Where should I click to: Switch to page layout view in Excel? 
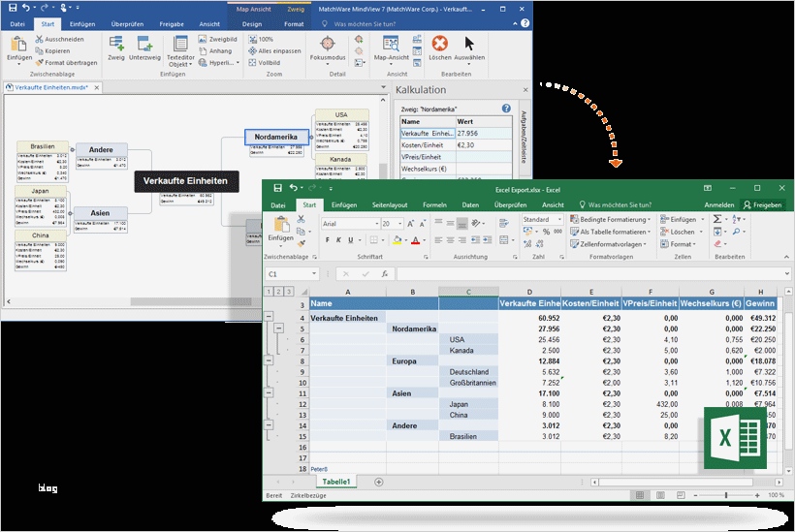point(660,495)
